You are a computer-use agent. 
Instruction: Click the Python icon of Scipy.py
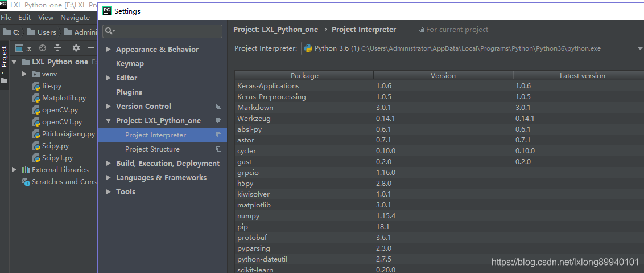coord(36,146)
